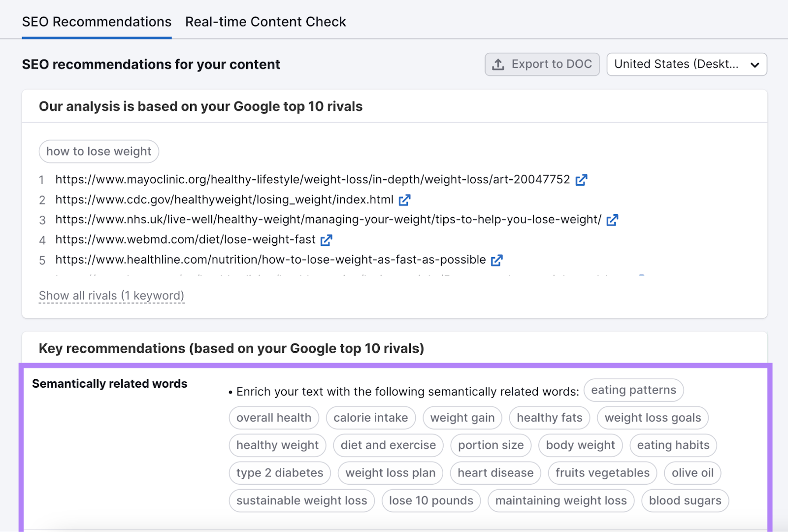Click 'weight gain' word tag
Image resolution: width=788 pixels, height=532 pixels.
pyautogui.click(x=462, y=418)
